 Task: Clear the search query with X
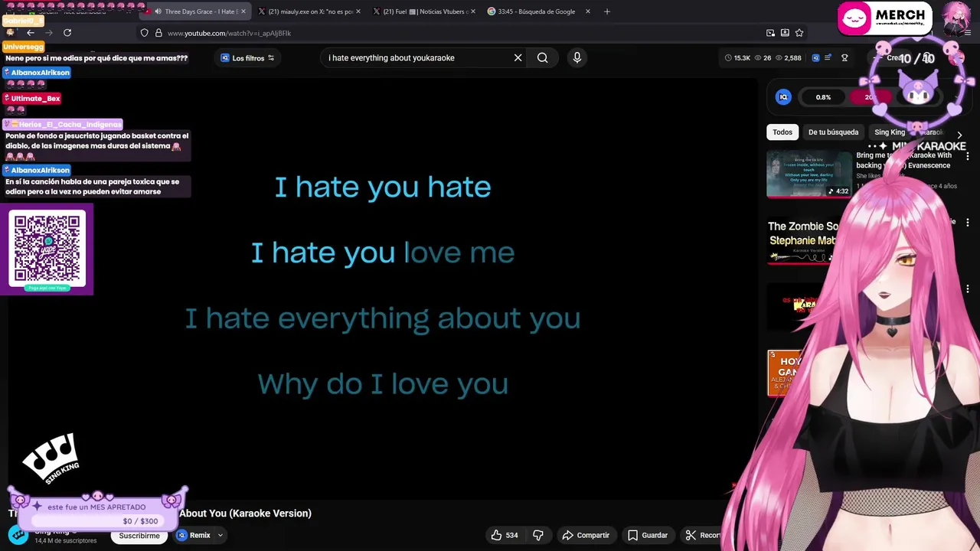(518, 58)
